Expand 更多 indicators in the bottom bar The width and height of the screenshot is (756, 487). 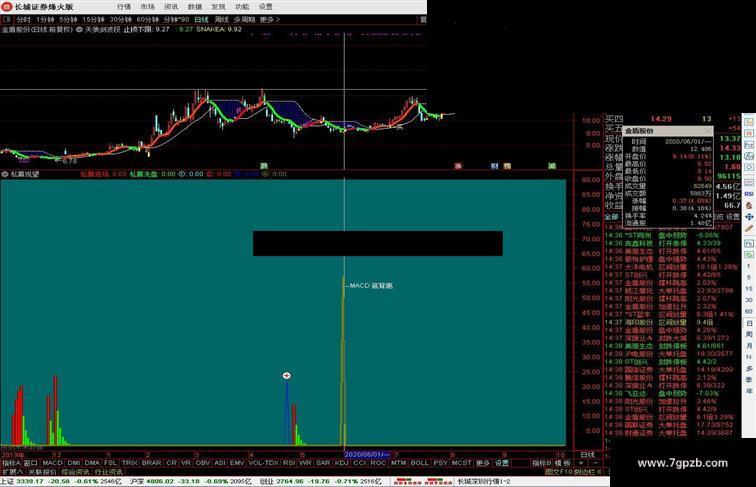[x=483, y=462]
